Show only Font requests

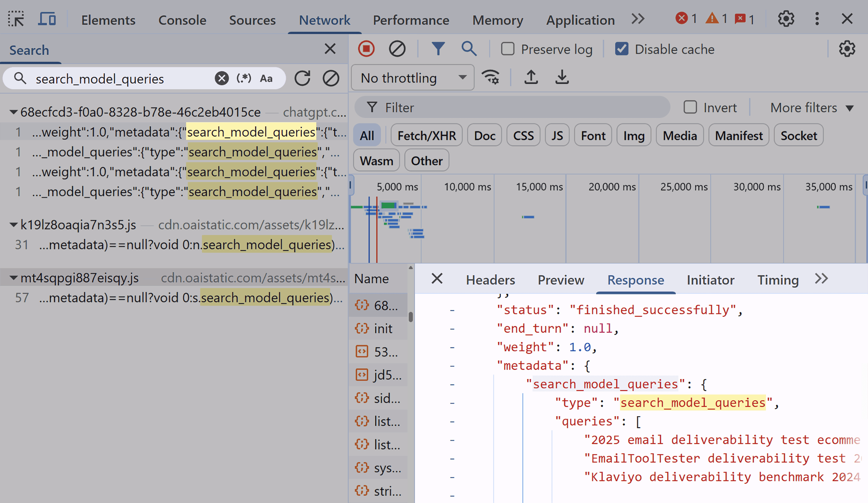pos(593,135)
